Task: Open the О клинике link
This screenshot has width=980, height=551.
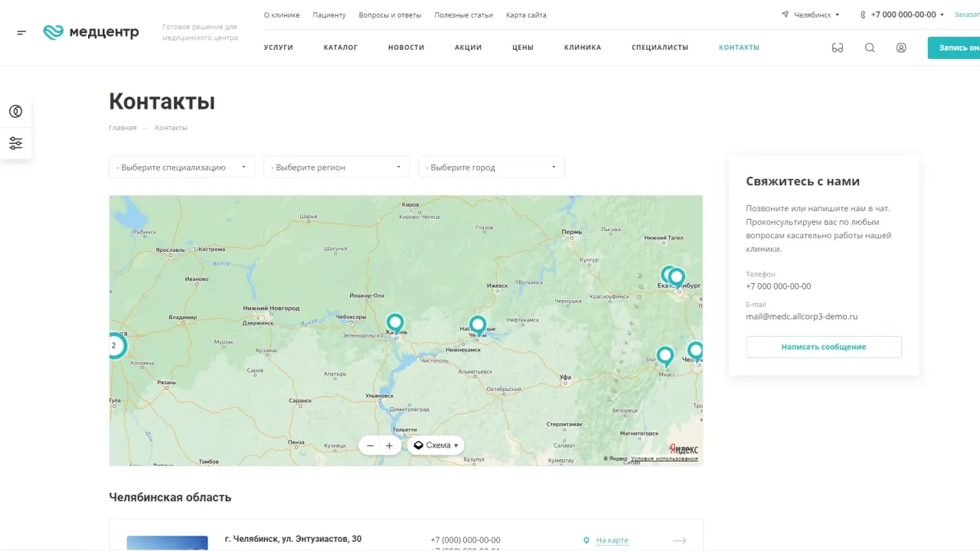Action: coord(282,15)
